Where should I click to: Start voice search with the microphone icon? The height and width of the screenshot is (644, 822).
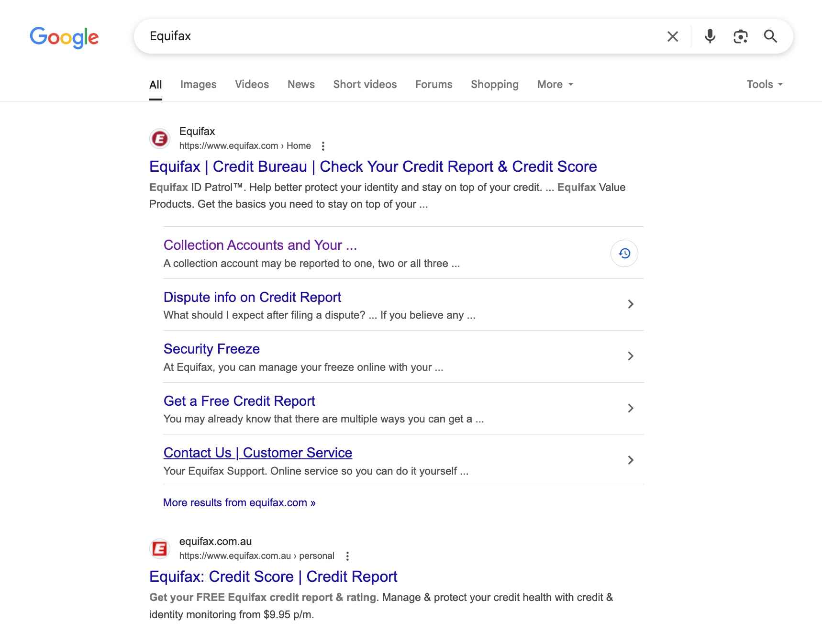pyautogui.click(x=710, y=36)
